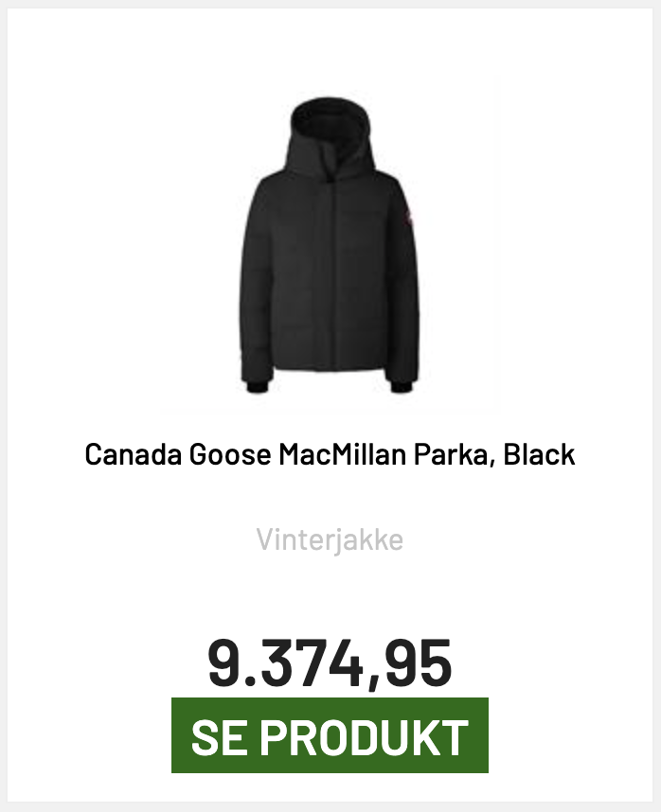This screenshot has height=812, width=661.
Task: Open the black parka product thumbnail
Action: click(x=330, y=246)
